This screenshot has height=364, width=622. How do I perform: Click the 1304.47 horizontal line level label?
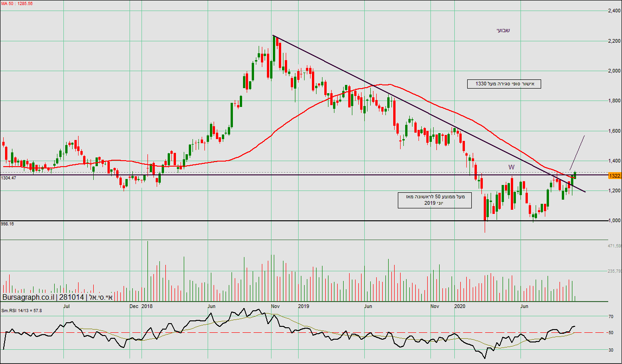tap(9, 178)
